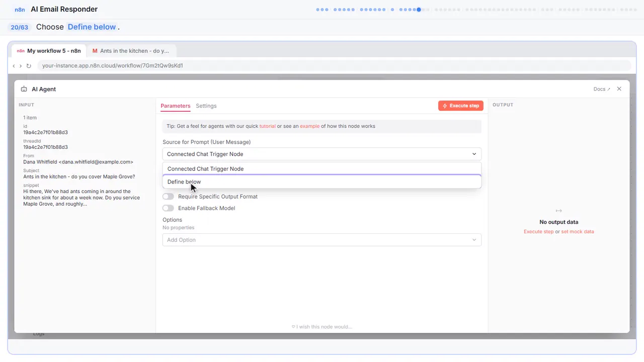Click the n8n favicon on workflow tab
The height and width of the screenshot is (362, 644).
point(21,51)
